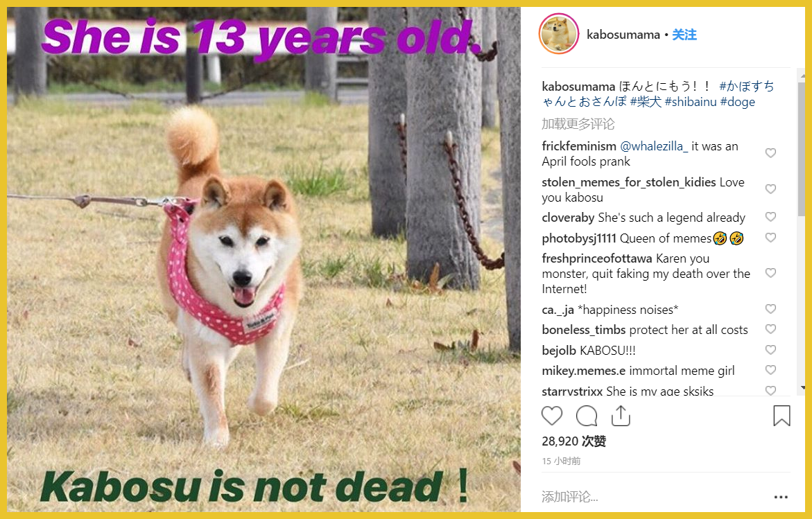Follow kabosumama via 关注 link
Screen dimensions: 812x519
click(684, 35)
